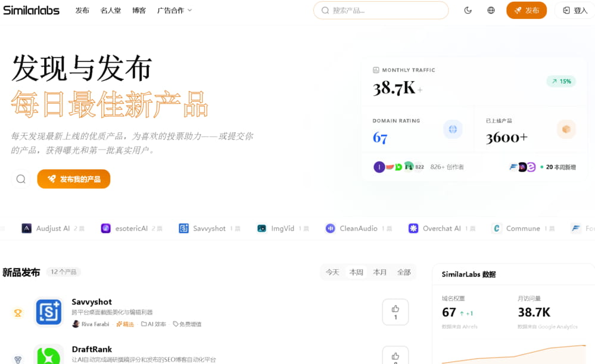
Task: Click the 20 本周新增 label
Action: tap(561, 167)
